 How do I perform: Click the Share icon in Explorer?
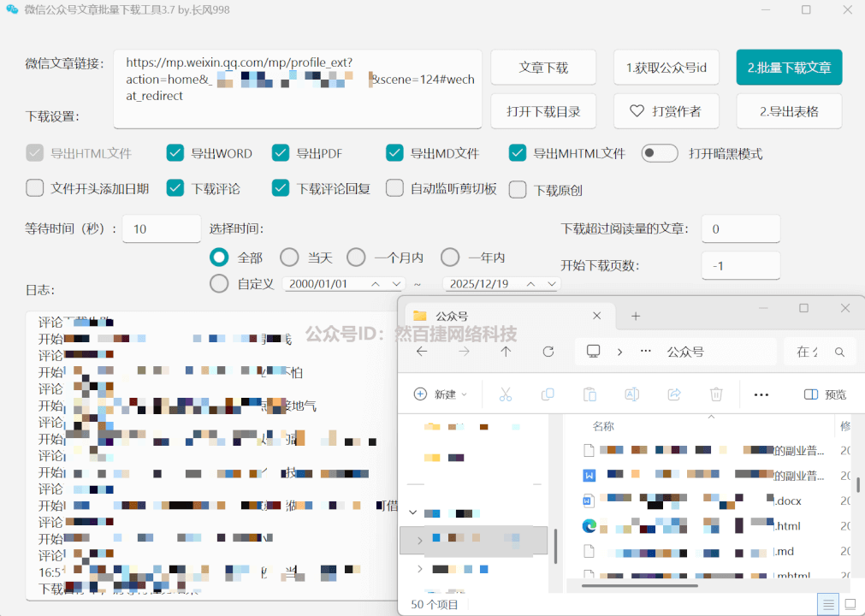pyautogui.click(x=674, y=394)
